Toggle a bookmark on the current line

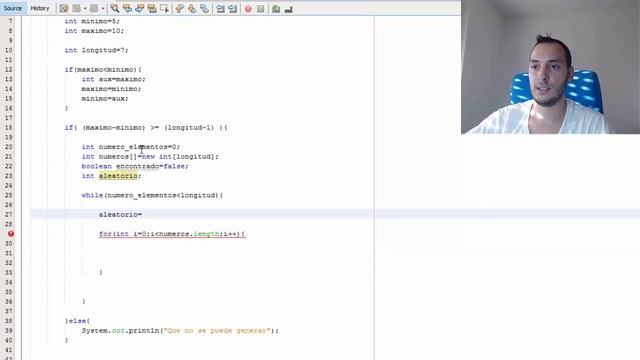click(204, 9)
